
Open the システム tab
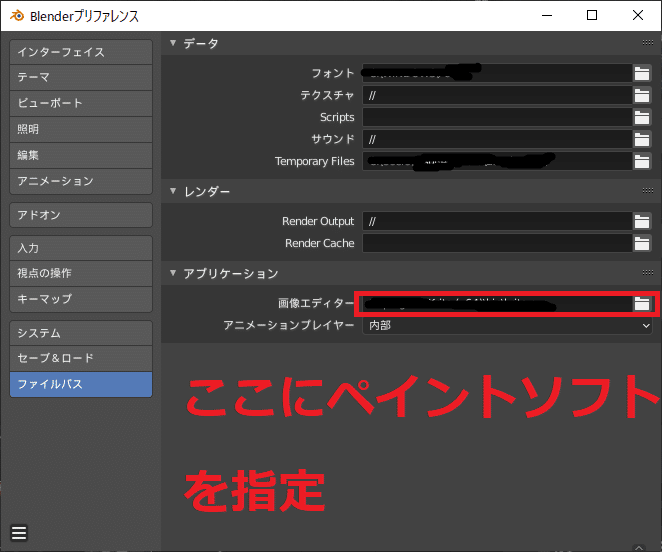[81, 333]
